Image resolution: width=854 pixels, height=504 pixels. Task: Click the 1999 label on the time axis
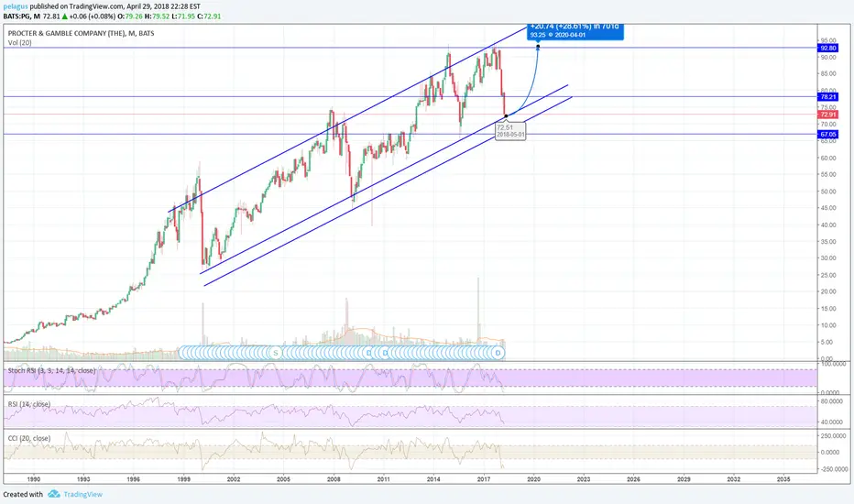(x=183, y=479)
